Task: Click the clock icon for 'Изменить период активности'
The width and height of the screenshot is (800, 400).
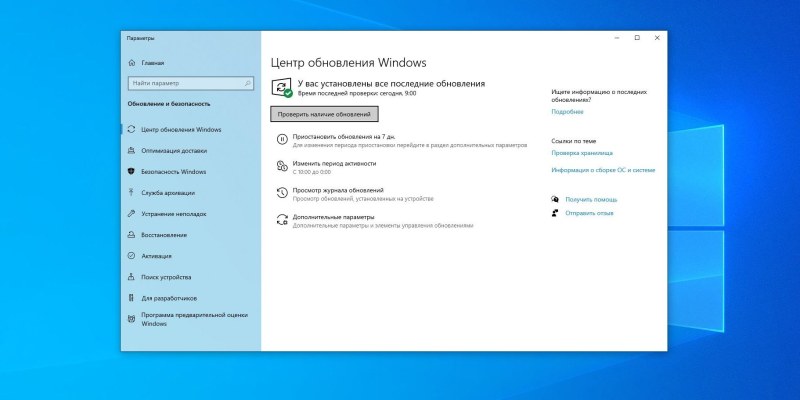Action: click(x=282, y=166)
